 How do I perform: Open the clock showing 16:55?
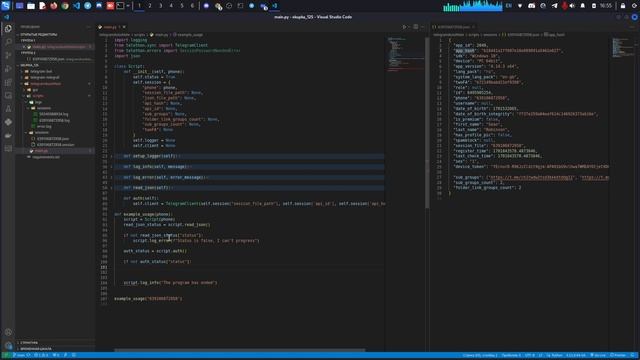click(x=606, y=6)
